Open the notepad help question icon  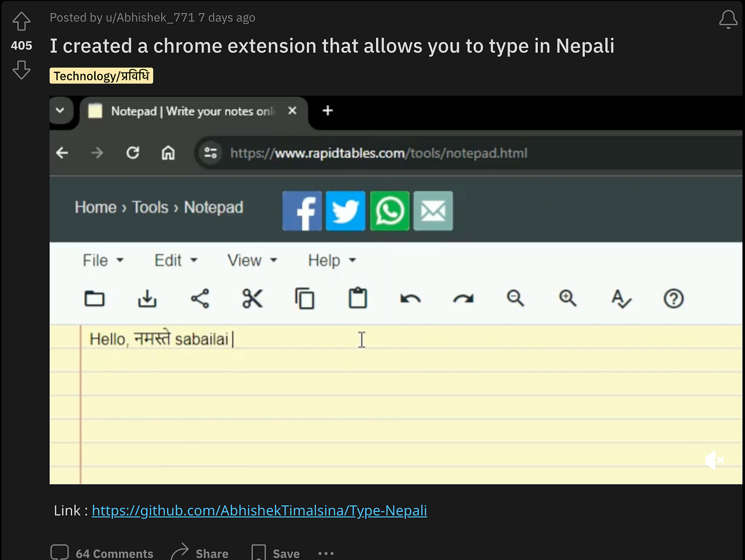pos(673,298)
